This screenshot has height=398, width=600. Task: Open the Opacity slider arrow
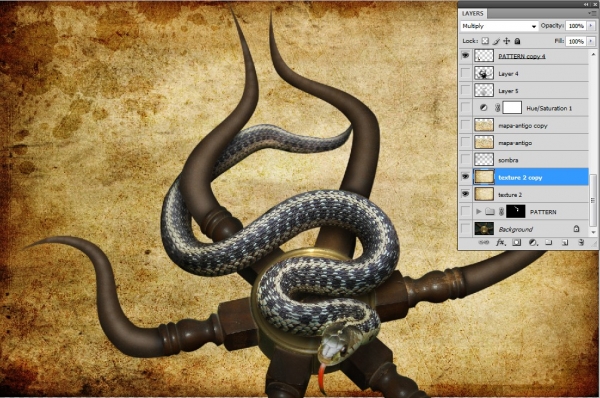[591, 26]
